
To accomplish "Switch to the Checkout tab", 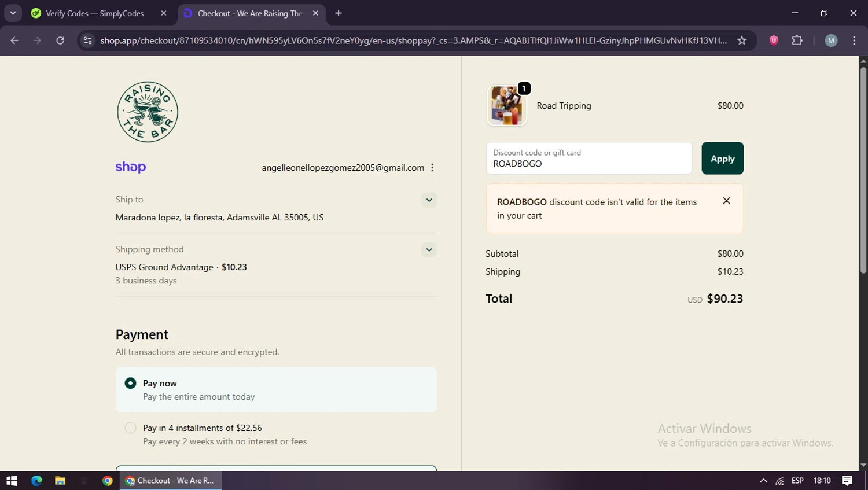I will point(250,13).
